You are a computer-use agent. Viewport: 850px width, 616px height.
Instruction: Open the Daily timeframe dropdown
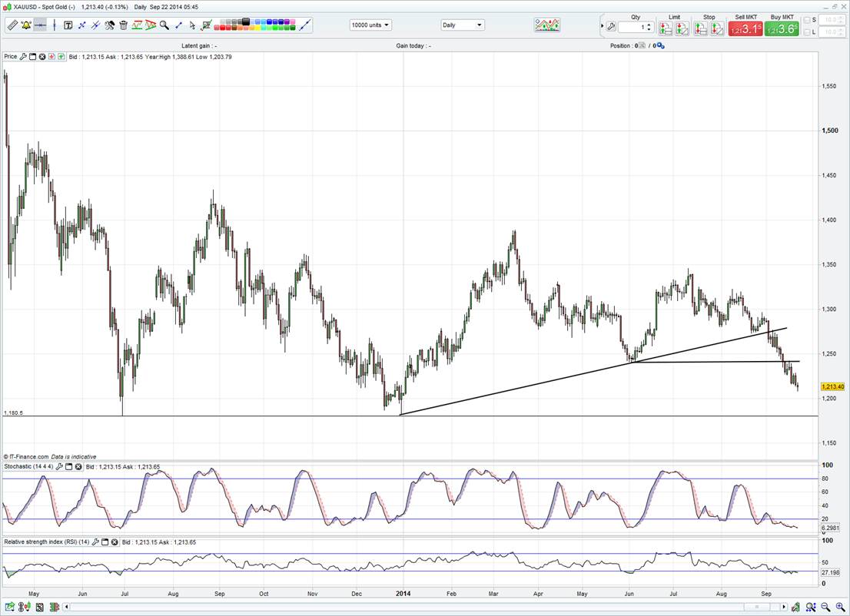462,25
